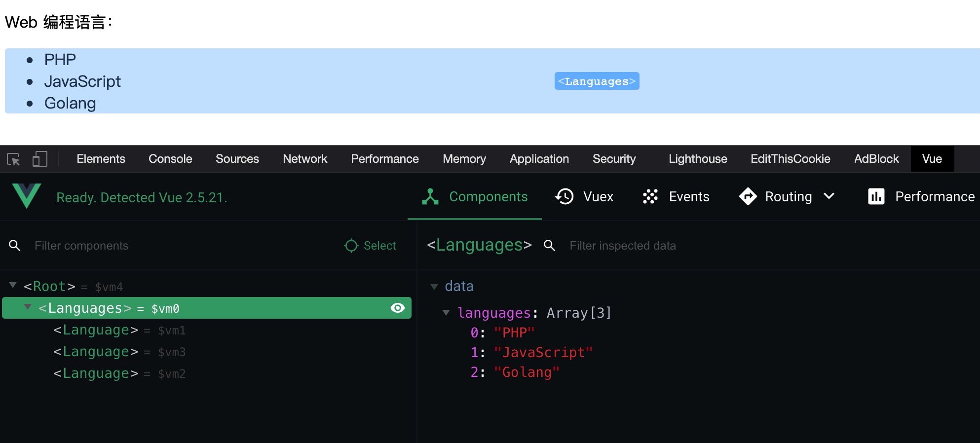Click the Events dots icon
980x443 pixels.
[x=650, y=196]
